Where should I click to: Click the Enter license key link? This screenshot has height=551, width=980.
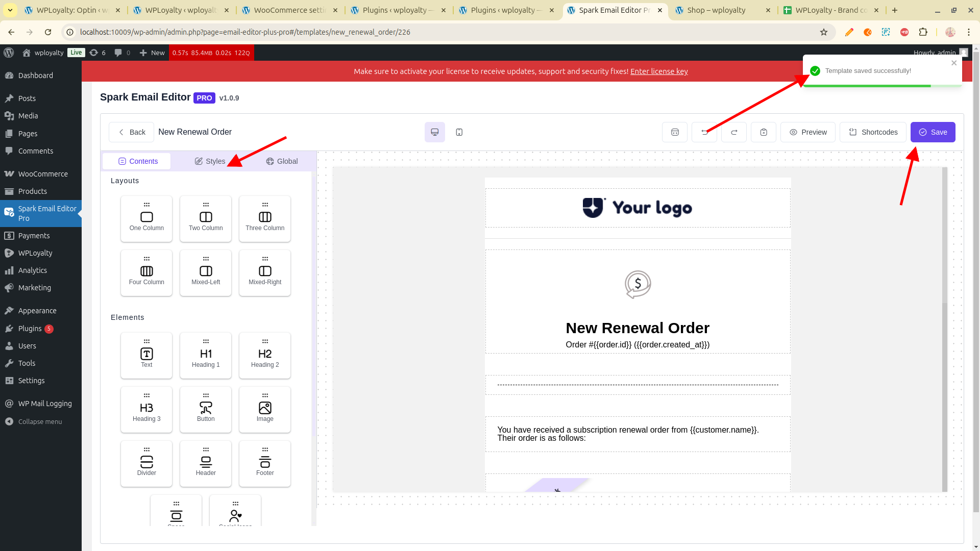point(658,71)
